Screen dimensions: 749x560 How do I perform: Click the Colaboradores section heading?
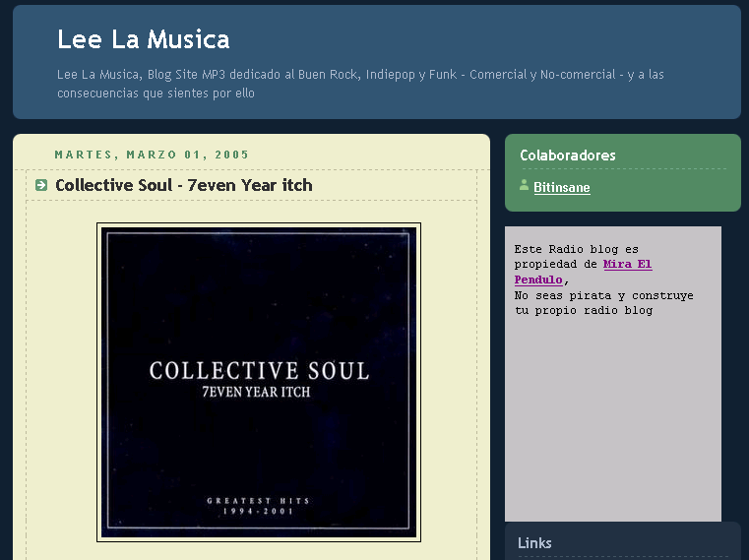[x=568, y=156]
